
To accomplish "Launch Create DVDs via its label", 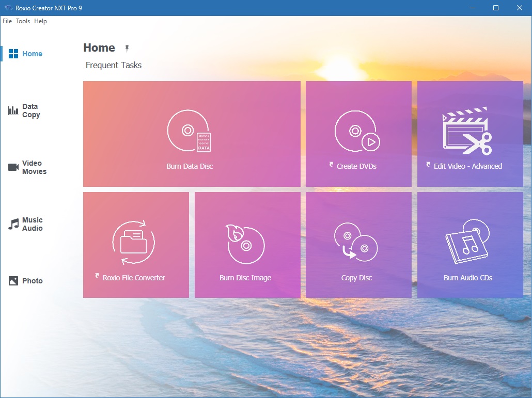I will [x=356, y=166].
